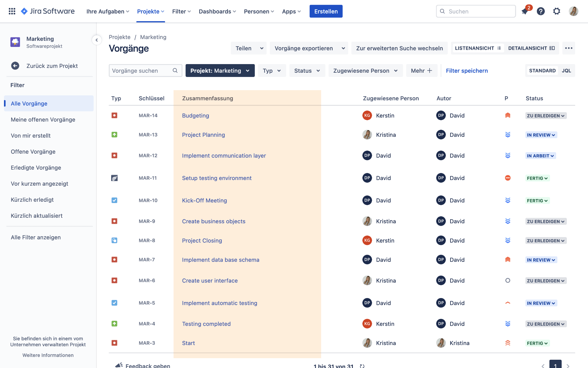Select the bug icon for MAR-14
The width and height of the screenshot is (588, 368).
(x=115, y=115)
